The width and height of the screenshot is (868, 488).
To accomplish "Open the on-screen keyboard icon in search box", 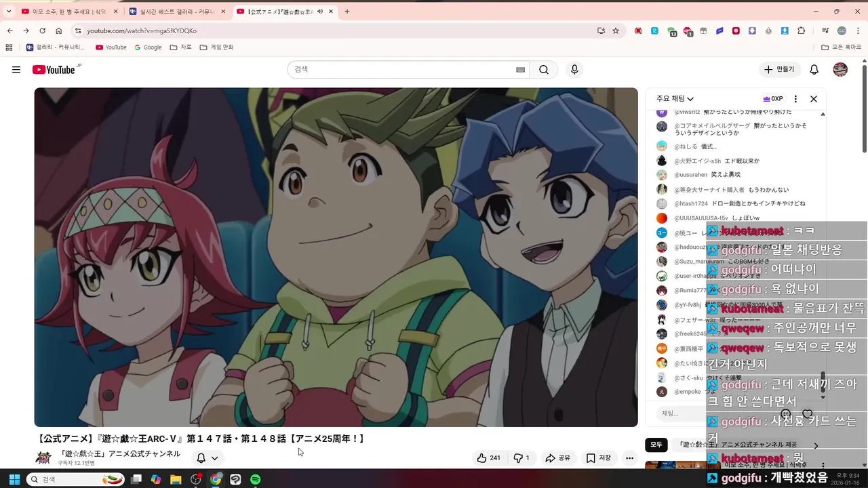I will (520, 70).
